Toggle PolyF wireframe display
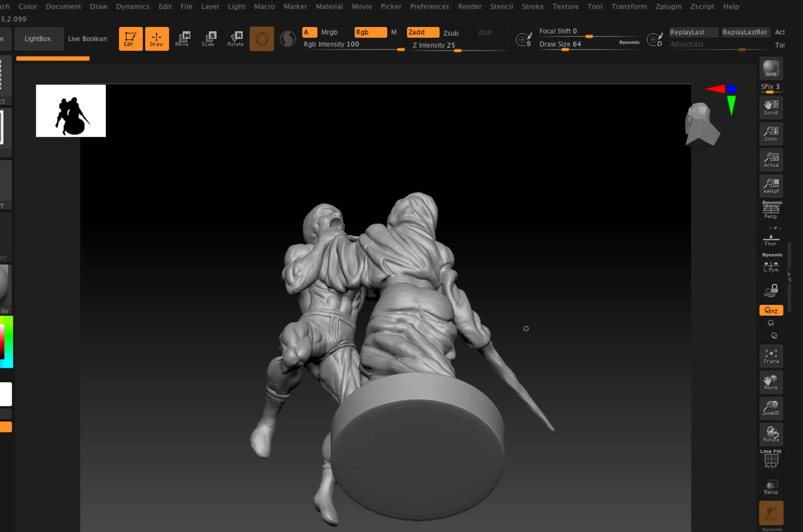Image resolution: width=803 pixels, height=532 pixels. tap(771, 460)
